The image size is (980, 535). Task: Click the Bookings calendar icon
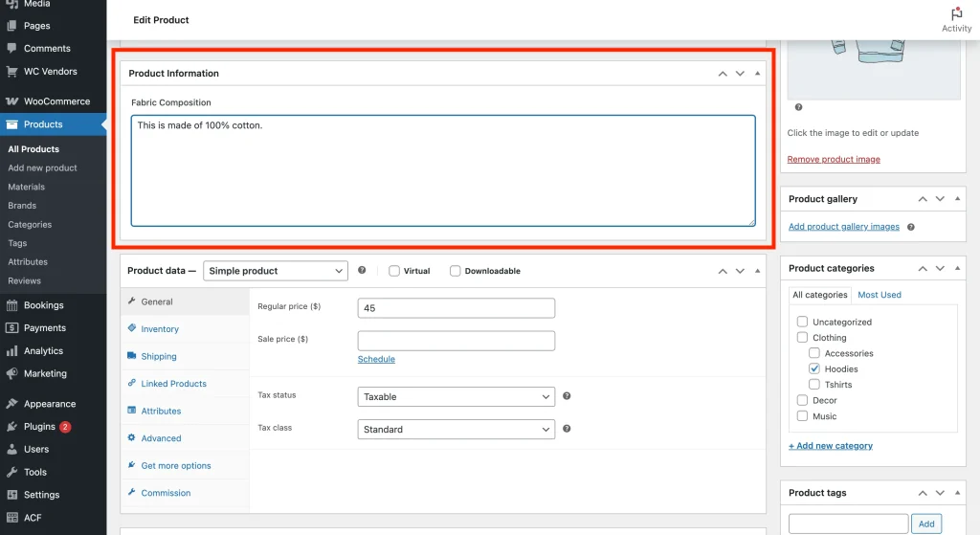coord(11,305)
